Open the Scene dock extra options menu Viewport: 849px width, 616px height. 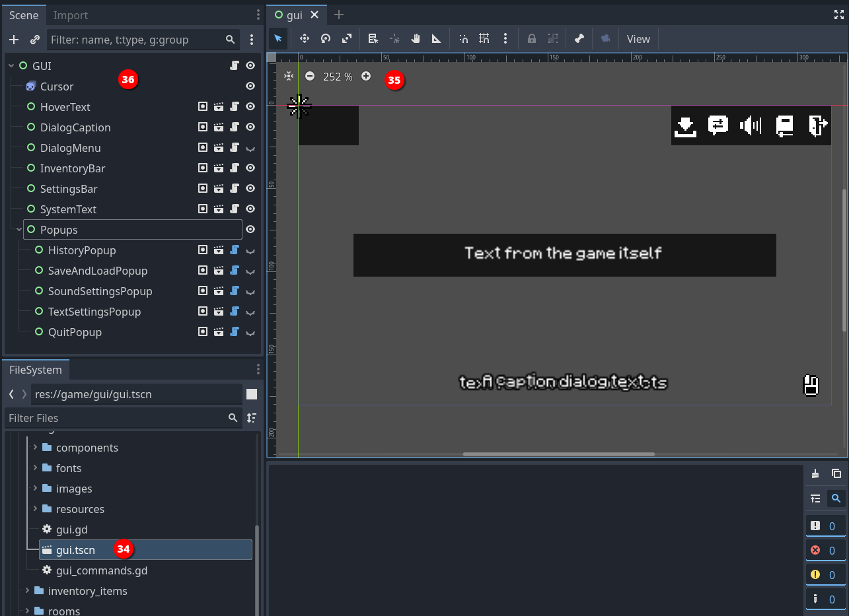[x=252, y=40]
